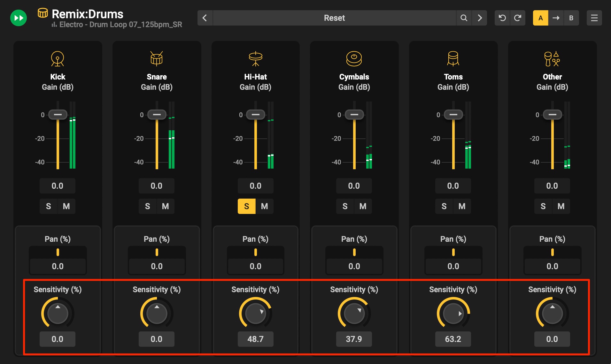Solo the Kick channel

(49, 206)
